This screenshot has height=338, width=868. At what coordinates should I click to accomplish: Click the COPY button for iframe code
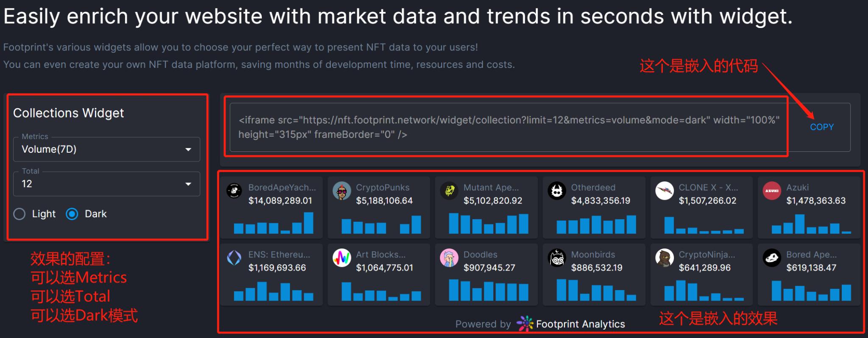point(821,127)
